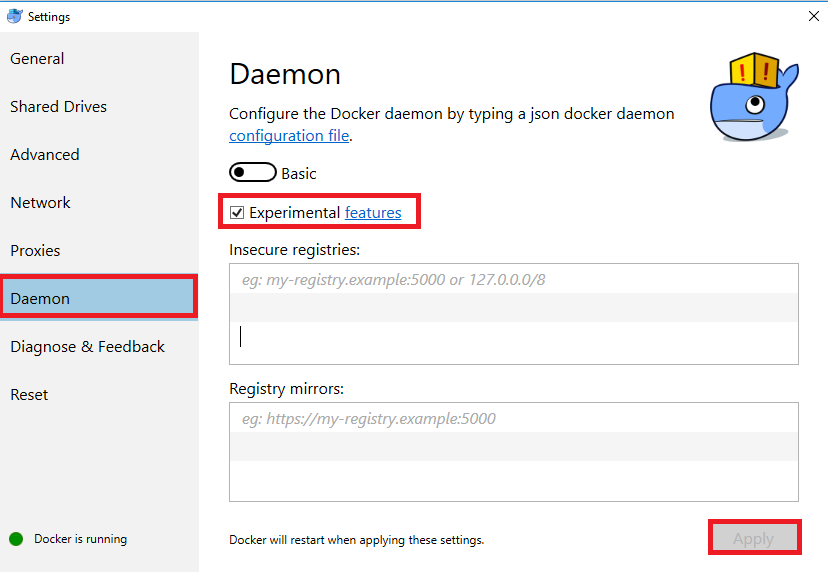Click the whale mascot illustration
The height and width of the screenshot is (572, 828).
pyautogui.click(x=754, y=97)
